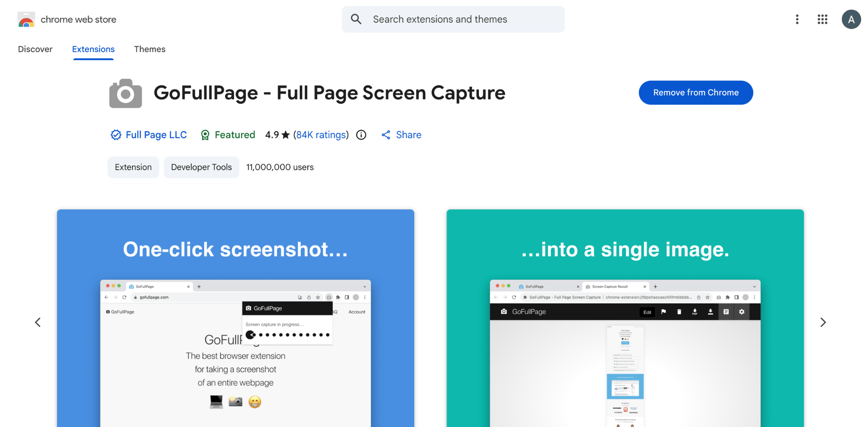Click the Chrome extensions puzzle-piece icon
The width and height of the screenshot is (868, 427).
[338, 297]
